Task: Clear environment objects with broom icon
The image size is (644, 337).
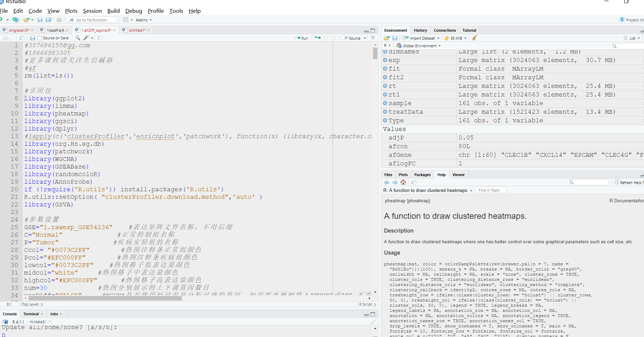Action: tap(475, 38)
